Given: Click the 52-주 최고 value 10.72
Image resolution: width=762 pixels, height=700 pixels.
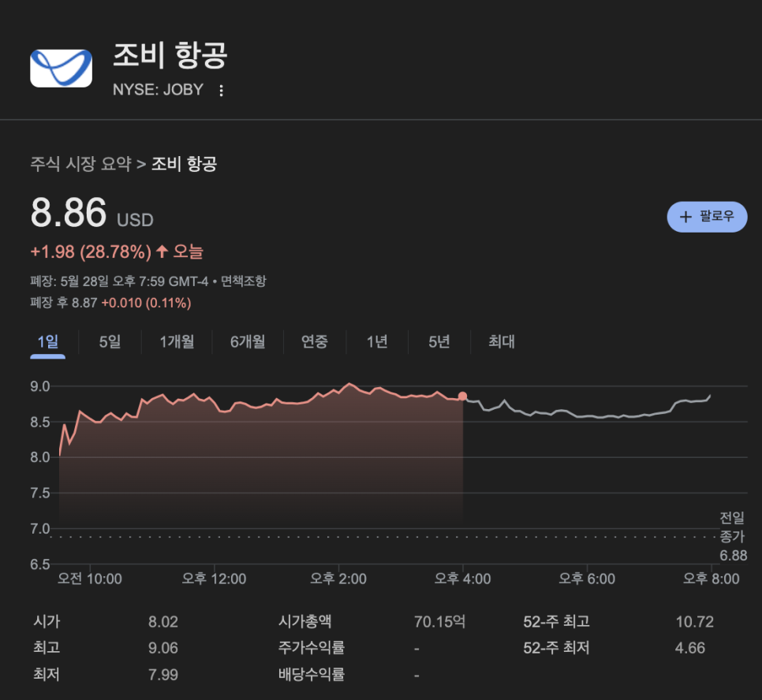Looking at the screenshot, I should 695,622.
